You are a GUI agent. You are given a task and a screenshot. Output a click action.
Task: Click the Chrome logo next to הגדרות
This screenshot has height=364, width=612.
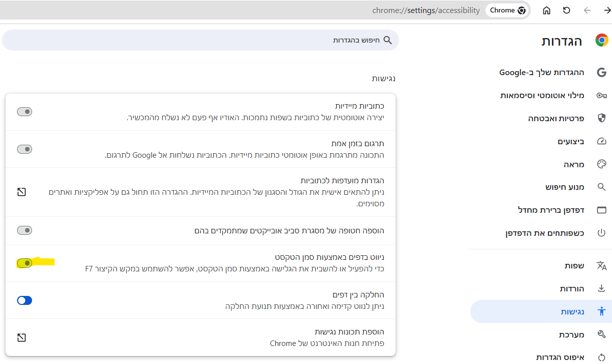tap(601, 41)
